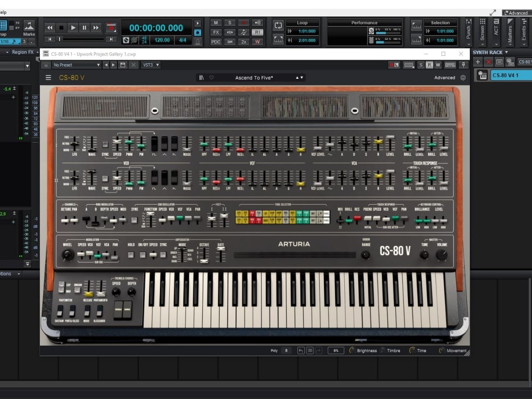Click the Stop transport button

[x=61, y=28]
